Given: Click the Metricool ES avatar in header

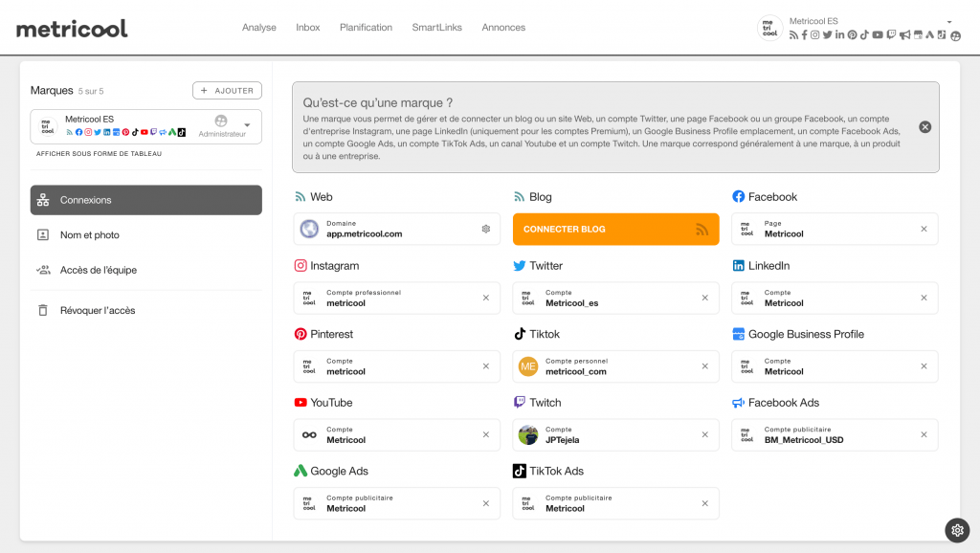Looking at the screenshot, I should [770, 28].
